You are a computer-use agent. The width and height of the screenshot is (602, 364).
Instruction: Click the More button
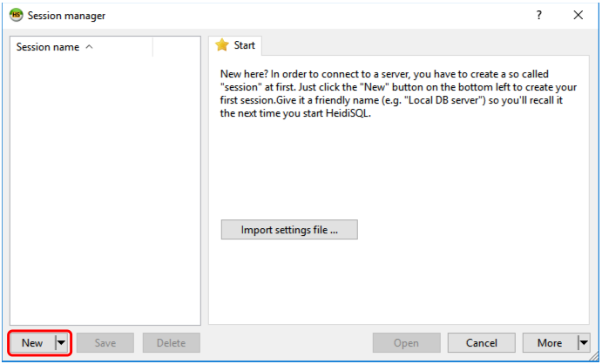coord(550,342)
